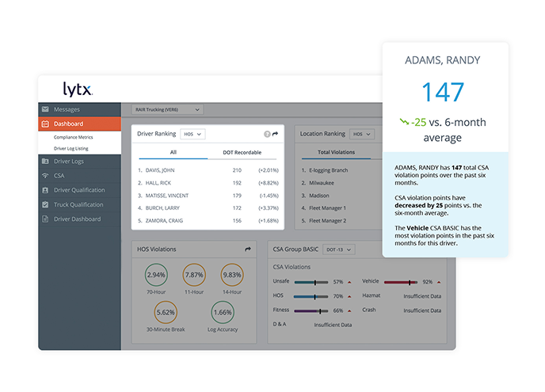Click the CSA signal icon
Viewport: 545px width, 392px height.
(45, 176)
